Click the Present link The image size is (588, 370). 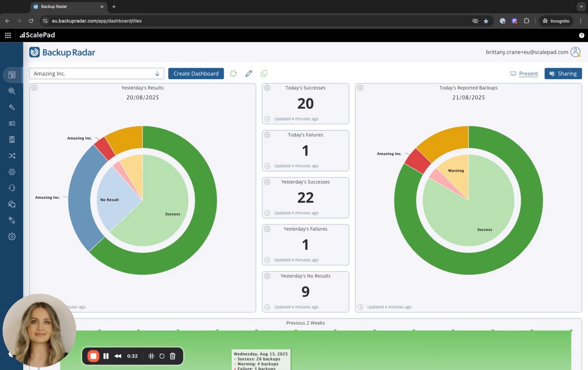[528, 73]
